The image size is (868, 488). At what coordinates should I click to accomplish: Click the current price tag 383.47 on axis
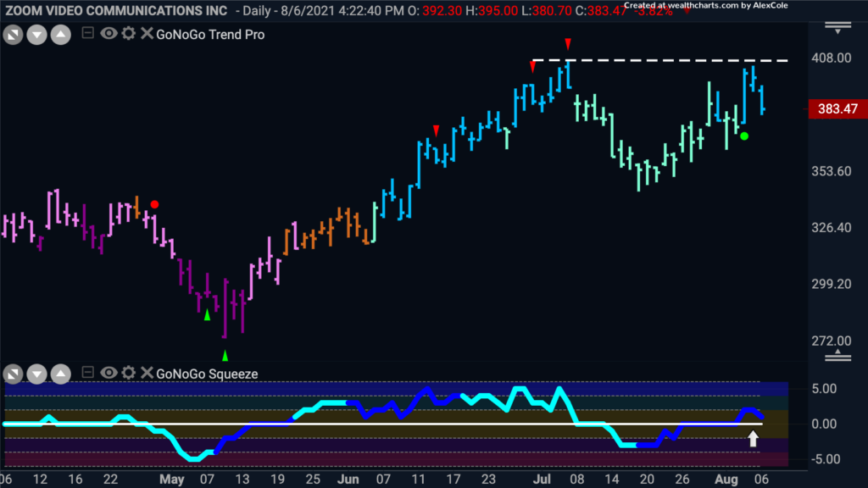pos(837,109)
